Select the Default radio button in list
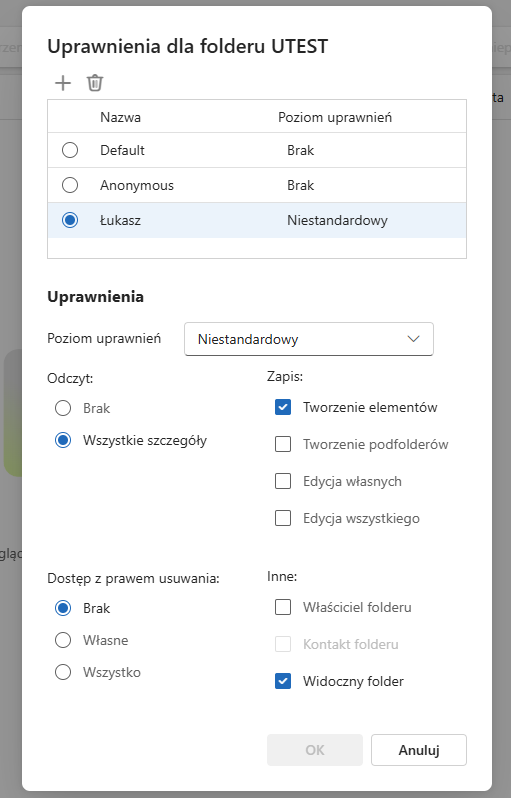Screen dimensions: 511x798 click(x=70, y=150)
